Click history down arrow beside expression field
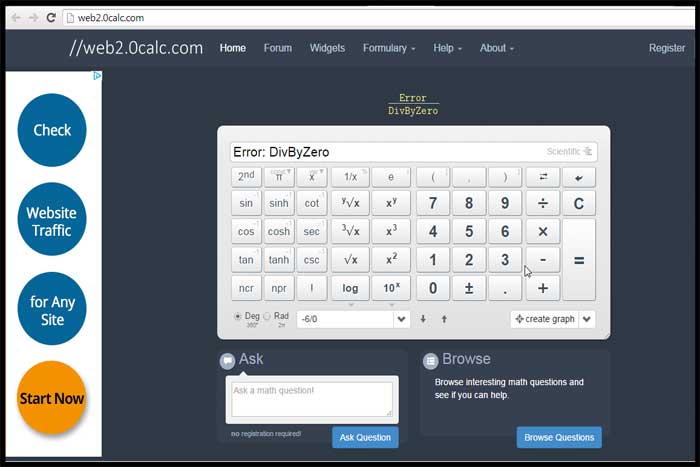 [x=423, y=319]
